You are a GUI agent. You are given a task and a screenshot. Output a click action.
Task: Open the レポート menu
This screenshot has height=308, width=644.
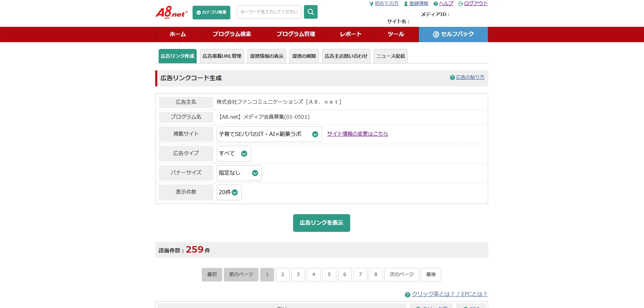tap(351, 34)
